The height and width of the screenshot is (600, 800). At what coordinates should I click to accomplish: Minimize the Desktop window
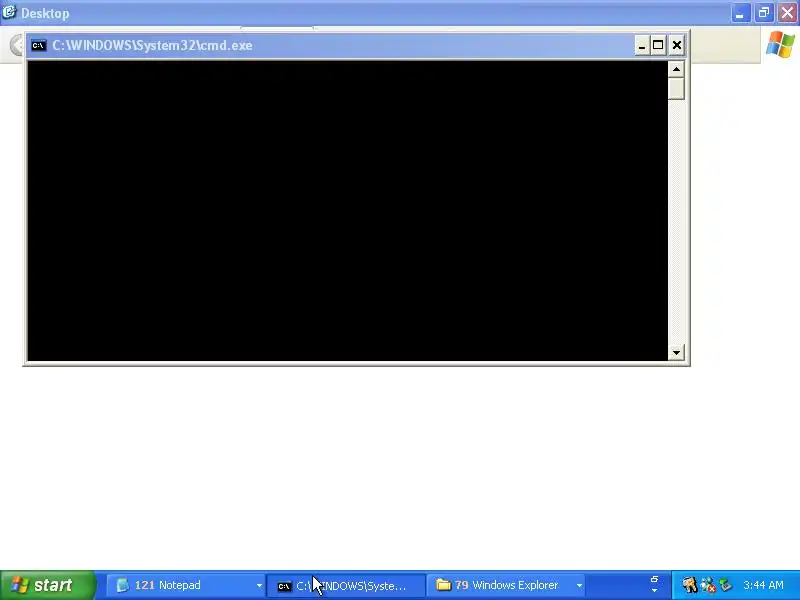point(740,13)
